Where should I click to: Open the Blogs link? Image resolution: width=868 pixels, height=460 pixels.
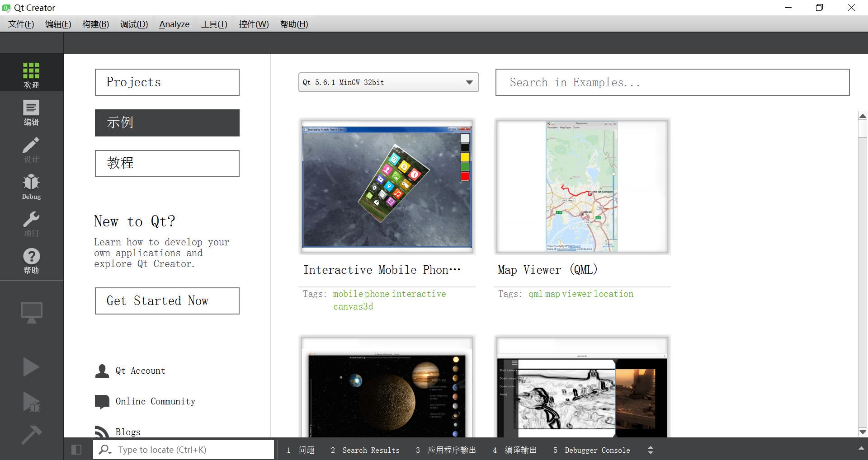tap(128, 432)
